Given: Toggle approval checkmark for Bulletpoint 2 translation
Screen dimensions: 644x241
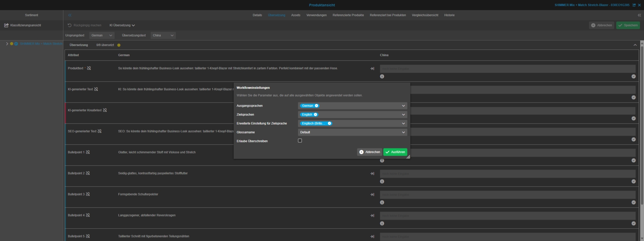Looking at the screenshot, I should coord(633,181).
